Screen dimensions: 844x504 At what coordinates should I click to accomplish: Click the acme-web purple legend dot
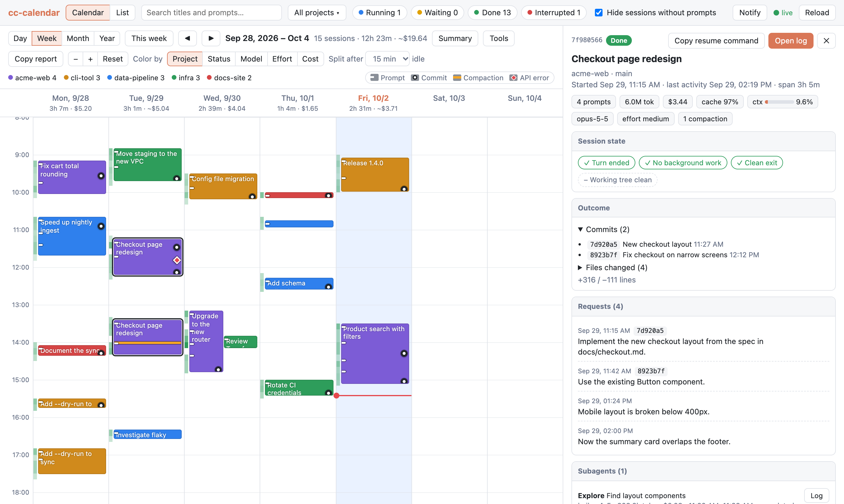point(11,77)
